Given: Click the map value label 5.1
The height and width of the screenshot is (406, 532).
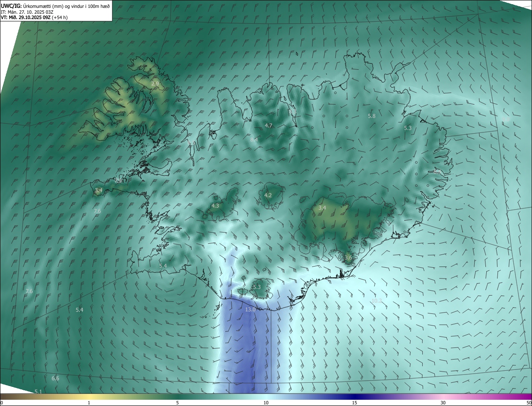Looking at the screenshot, I should click(x=38, y=391).
